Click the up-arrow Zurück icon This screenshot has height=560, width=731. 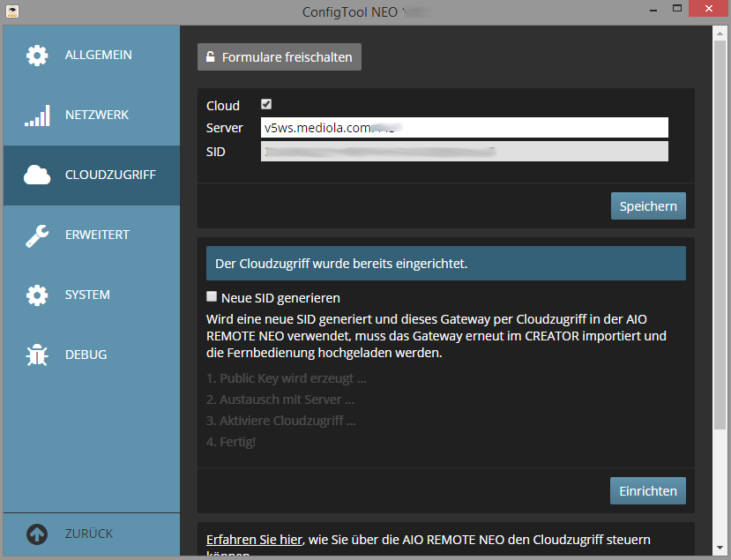point(37,534)
